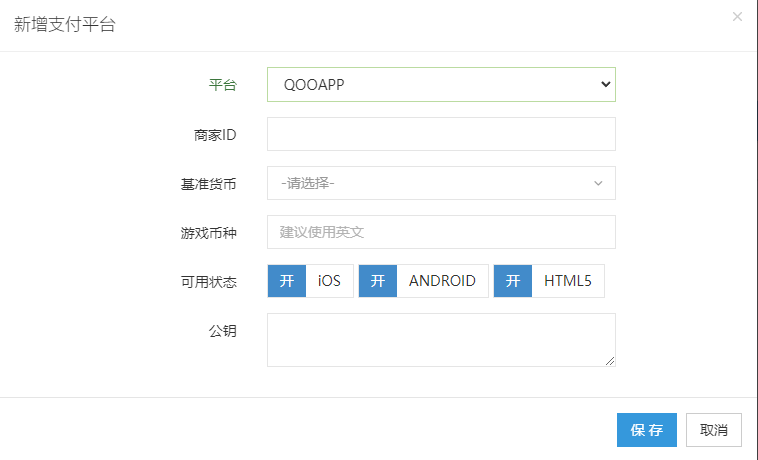758x460 pixels.
Task: Close the 新增支付平台 dialog with the X
Action: click(x=737, y=17)
